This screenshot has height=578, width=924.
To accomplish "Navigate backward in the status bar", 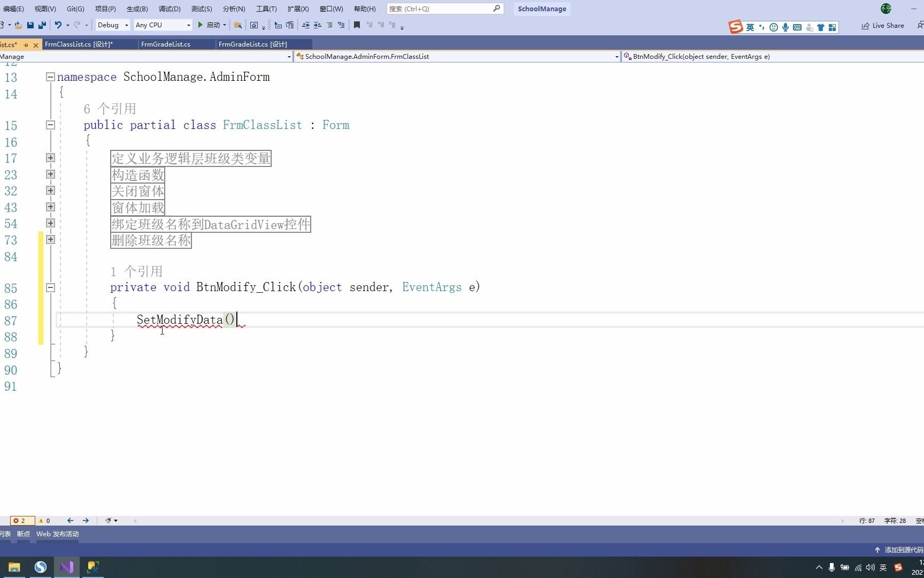I will point(70,520).
